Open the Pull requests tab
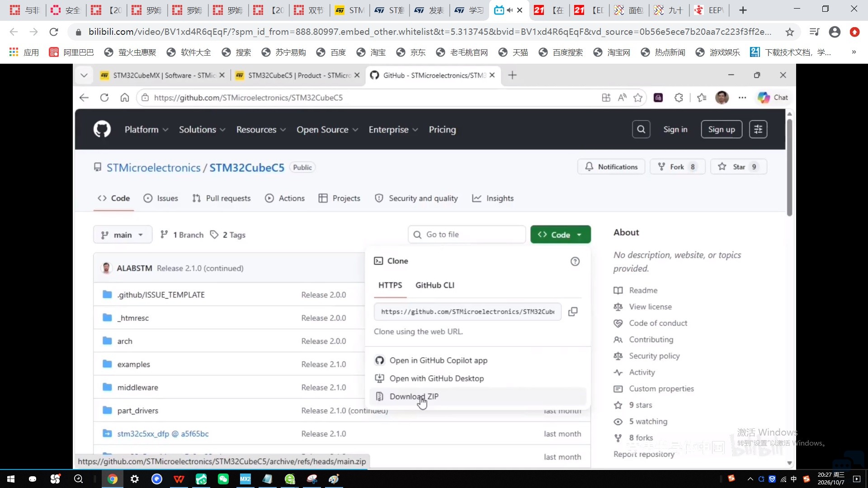 click(221, 198)
